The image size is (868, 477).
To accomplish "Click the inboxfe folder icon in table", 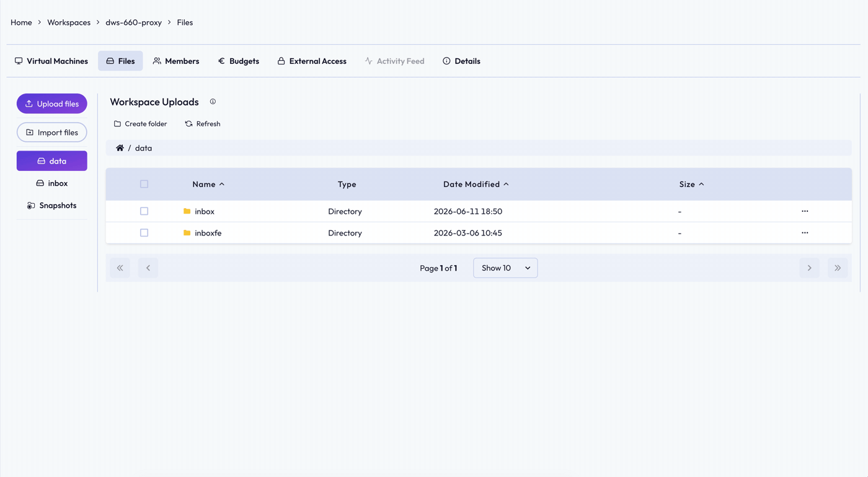I will (x=187, y=233).
